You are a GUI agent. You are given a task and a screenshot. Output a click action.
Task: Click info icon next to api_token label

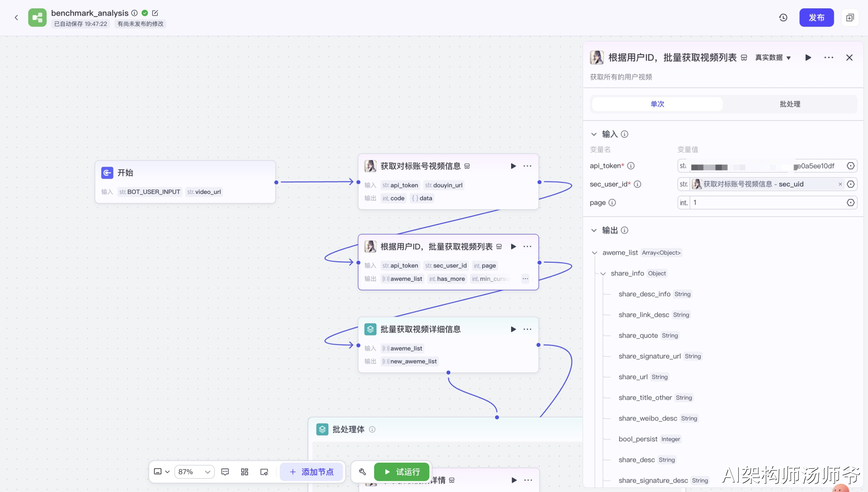pyautogui.click(x=631, y=166)
